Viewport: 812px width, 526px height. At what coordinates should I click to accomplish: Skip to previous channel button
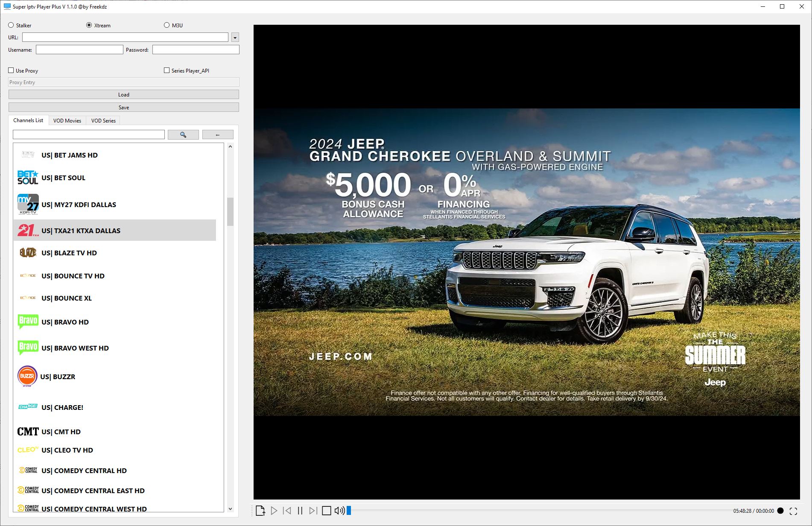tap(287, 511)
